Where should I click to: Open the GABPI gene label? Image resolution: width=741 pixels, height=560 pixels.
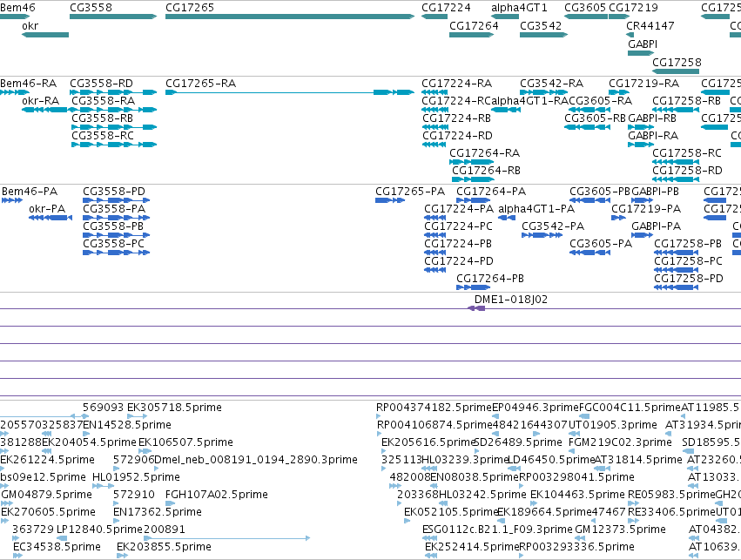point(643,44)
